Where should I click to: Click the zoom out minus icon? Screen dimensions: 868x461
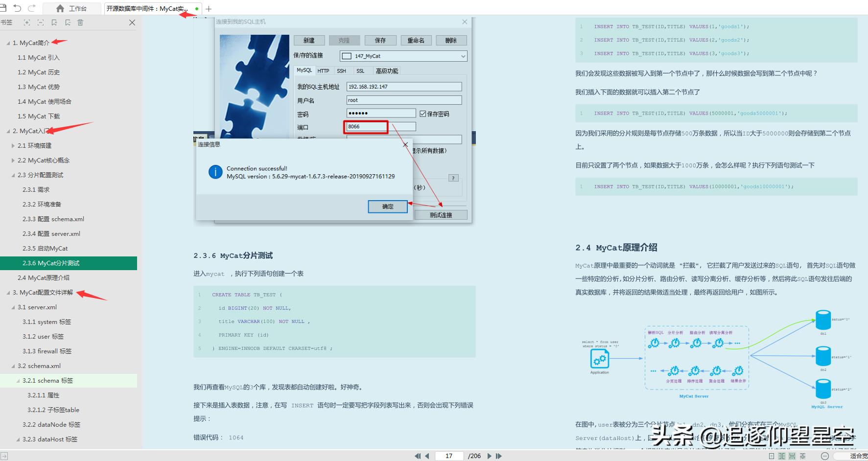pos(825,456)
